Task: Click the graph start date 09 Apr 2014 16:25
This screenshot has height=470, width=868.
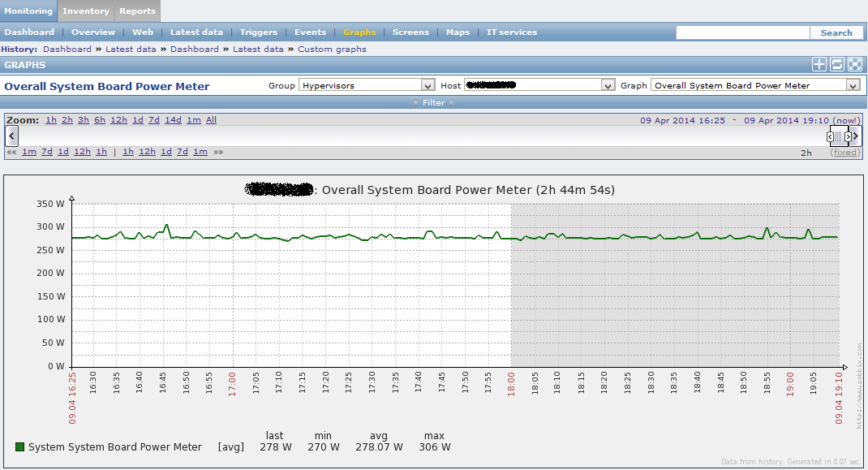Action: pyautogui.click(x=682, y=120)
